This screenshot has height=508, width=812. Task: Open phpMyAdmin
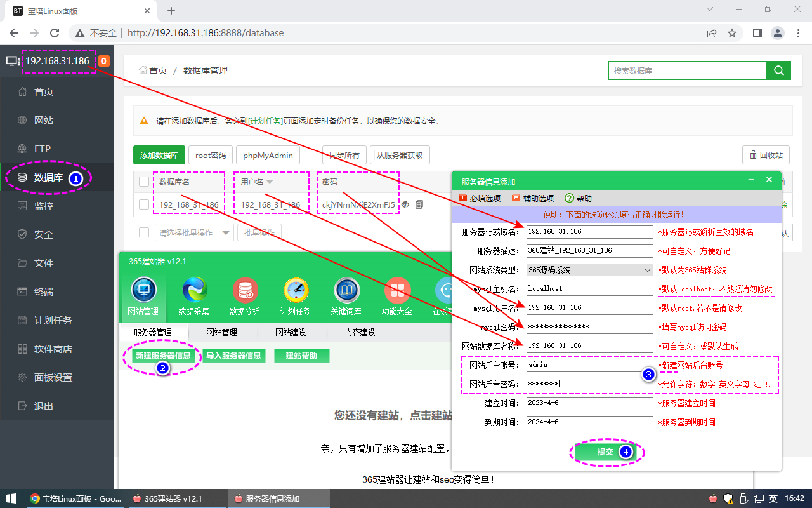coord(268,155)
